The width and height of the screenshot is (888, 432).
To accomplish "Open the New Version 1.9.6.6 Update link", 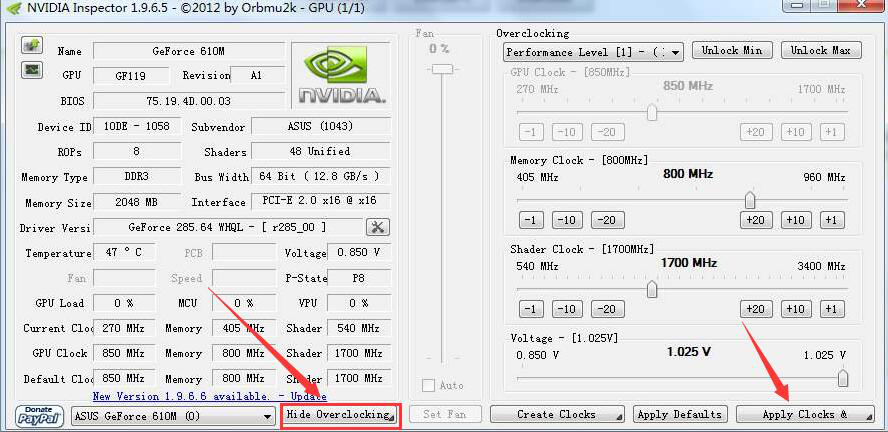I will (210, 396).
